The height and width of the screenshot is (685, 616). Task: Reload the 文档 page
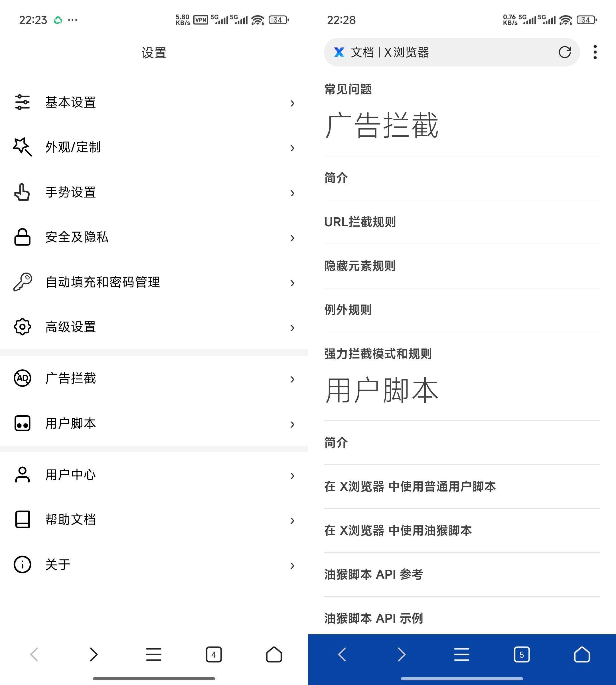[x=565, y=52]
